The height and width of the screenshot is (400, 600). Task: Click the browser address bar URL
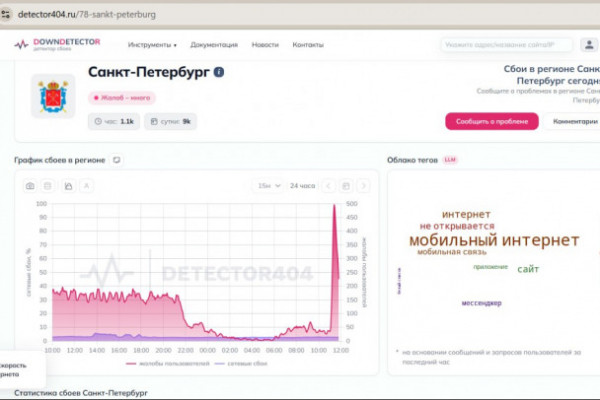[x=87, y=15]
